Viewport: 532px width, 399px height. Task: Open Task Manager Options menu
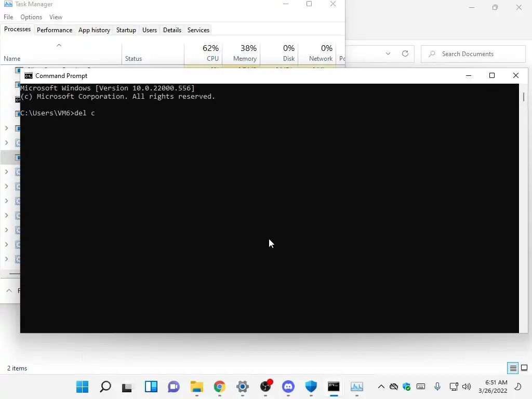coord(31,17)
